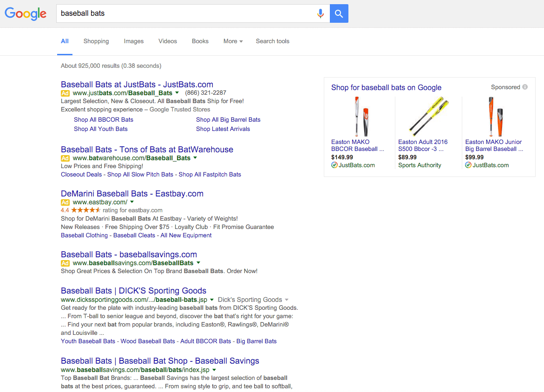Click Easton MAKO Junior Big Barrel bat image
Image resolution: width=544 pixels, height=392 pixels.
tap(495, 117)
